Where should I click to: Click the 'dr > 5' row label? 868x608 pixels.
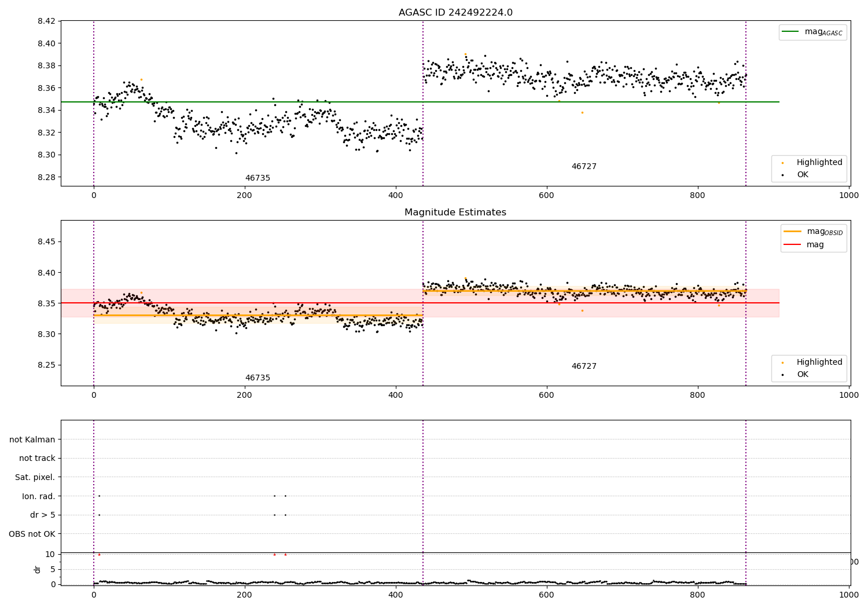(x=43, y=515)
